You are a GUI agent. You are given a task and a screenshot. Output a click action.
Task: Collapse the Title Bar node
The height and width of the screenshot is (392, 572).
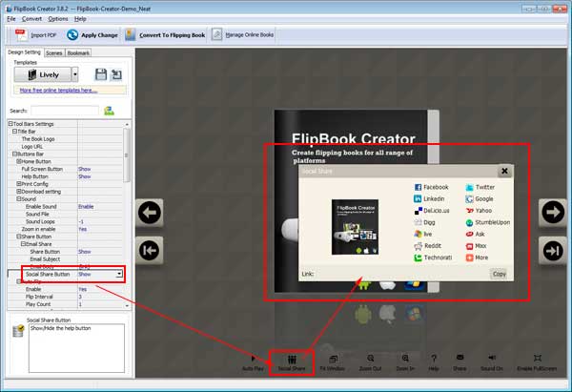(14, 132)
